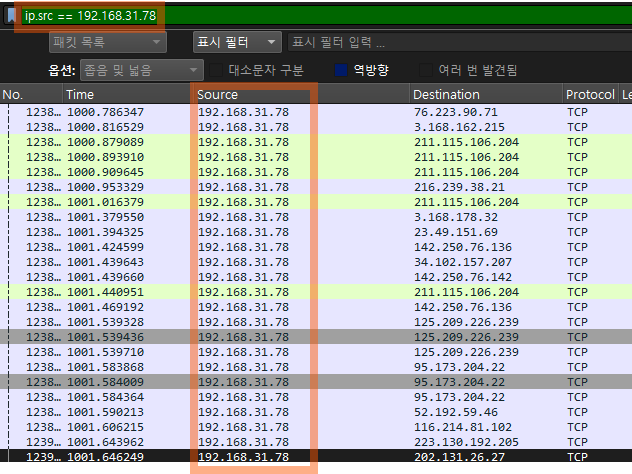
Task: Select packet row with time 1000.909645
Action: [316, 172]
